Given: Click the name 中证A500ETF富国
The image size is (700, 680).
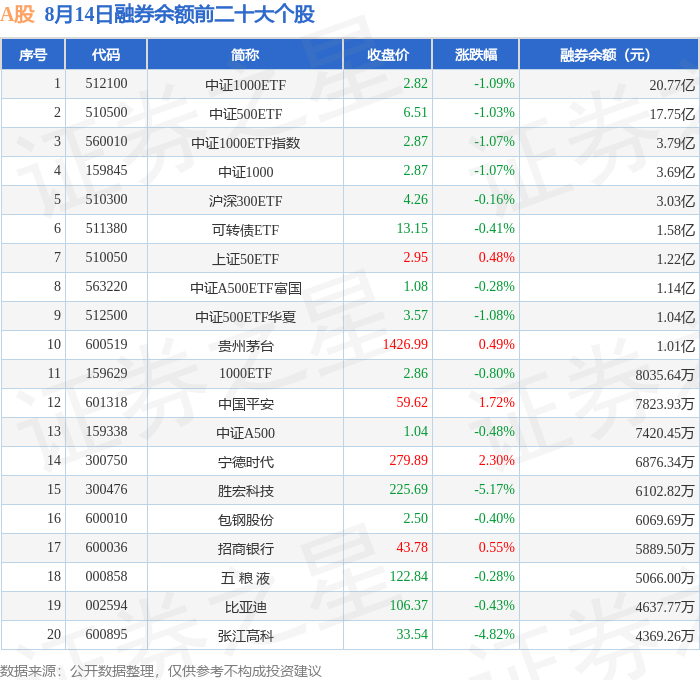Looking at the screenshot, I should coord(246,288).
